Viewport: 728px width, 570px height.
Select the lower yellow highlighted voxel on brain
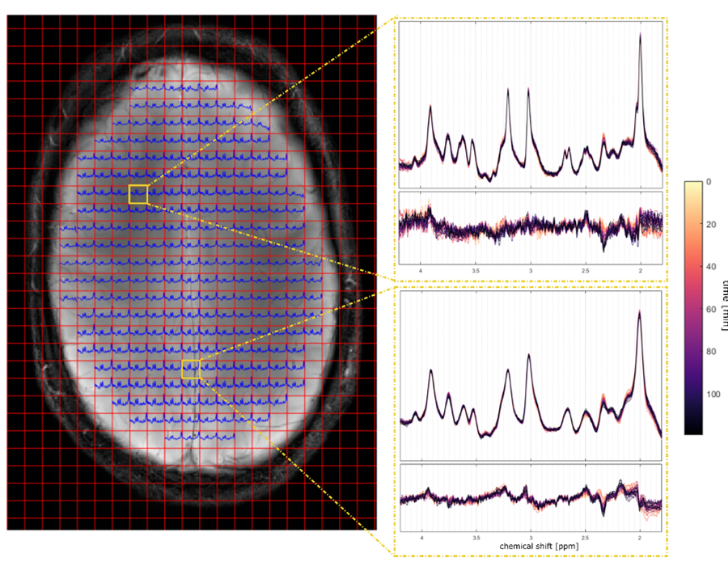point(191,369)
